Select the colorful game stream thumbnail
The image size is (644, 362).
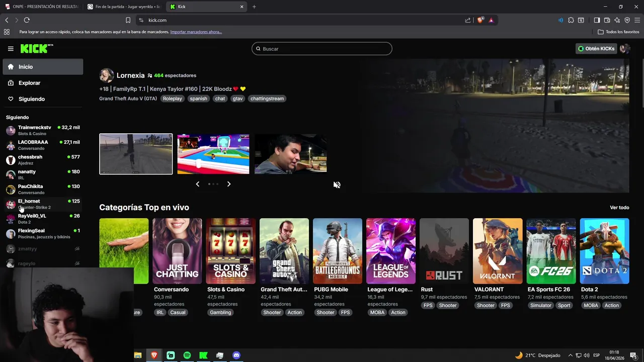(x=213, y=154)
